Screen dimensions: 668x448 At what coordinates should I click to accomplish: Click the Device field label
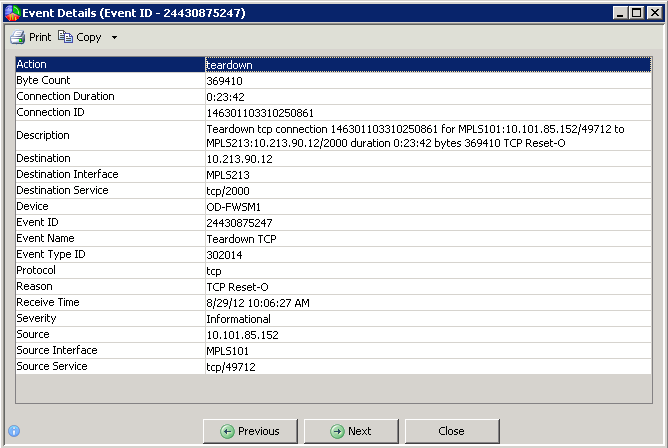32,206
